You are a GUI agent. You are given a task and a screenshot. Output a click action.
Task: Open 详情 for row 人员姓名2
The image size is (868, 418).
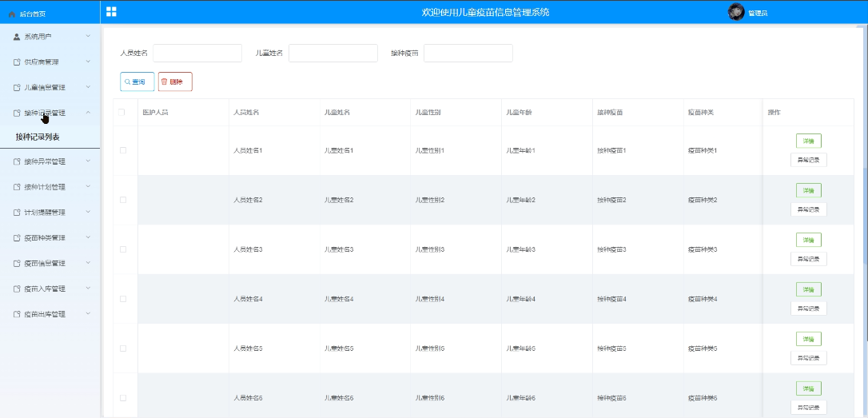tap(809, 190)
